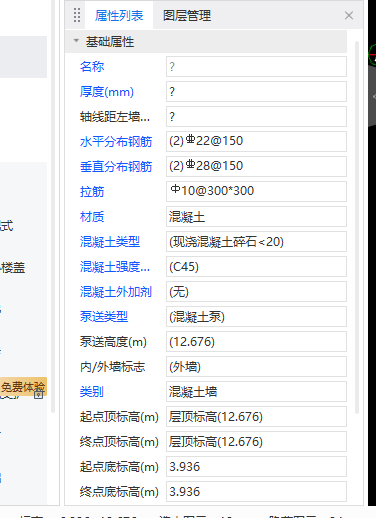Click the 垂直分布钢筋 value (2)28@150
Screen dimensions: 376x518
pyautogui.click(x=256, y=167)
